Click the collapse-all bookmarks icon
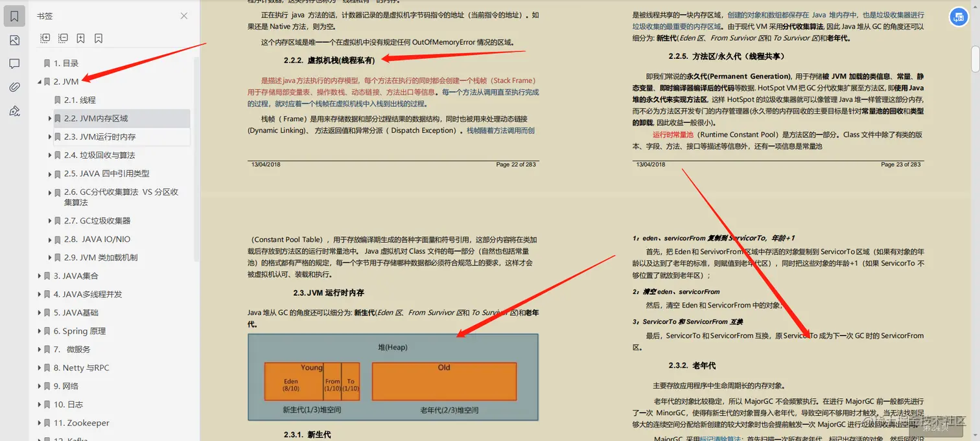This screenshot has width=980, height=441. point(63,38)
